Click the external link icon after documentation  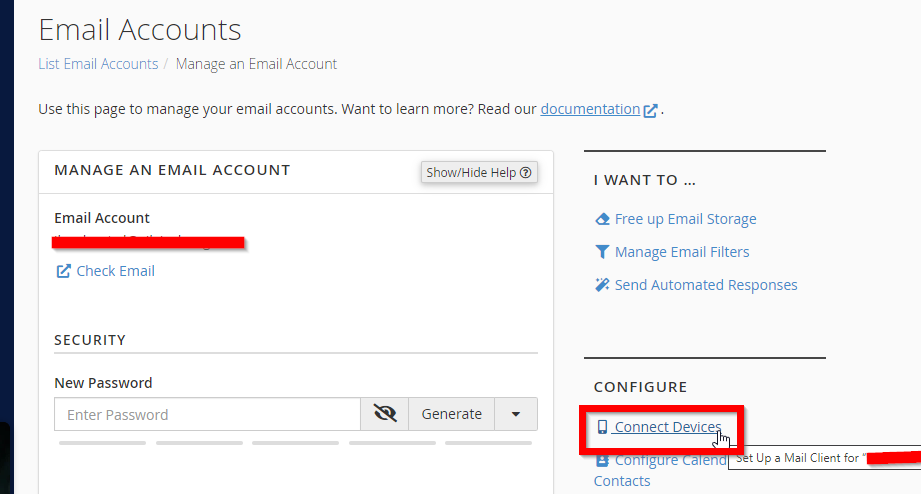pos(650,110)
